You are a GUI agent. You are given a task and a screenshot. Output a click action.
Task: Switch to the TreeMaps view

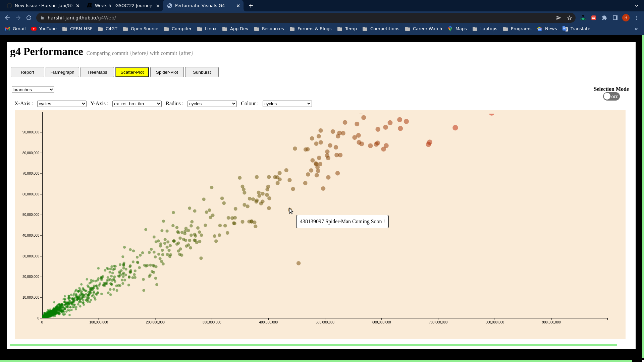click(97, 72)
